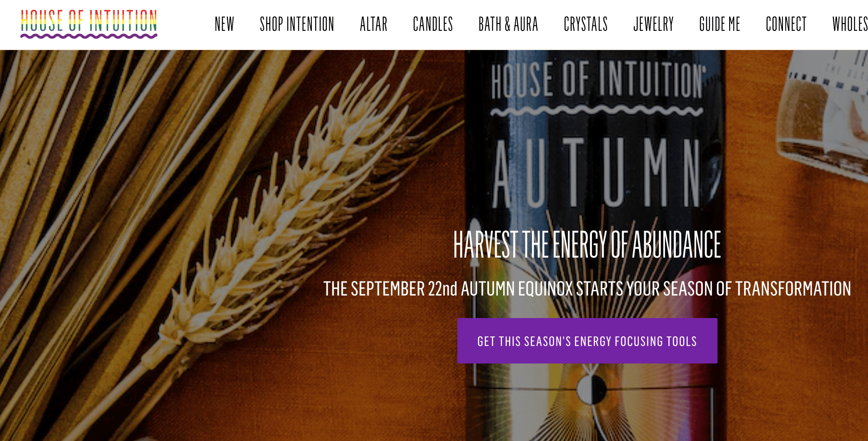This screenshot has width=868, height=441.
Task: Open the NEW menu item
Action: (224, 24)
